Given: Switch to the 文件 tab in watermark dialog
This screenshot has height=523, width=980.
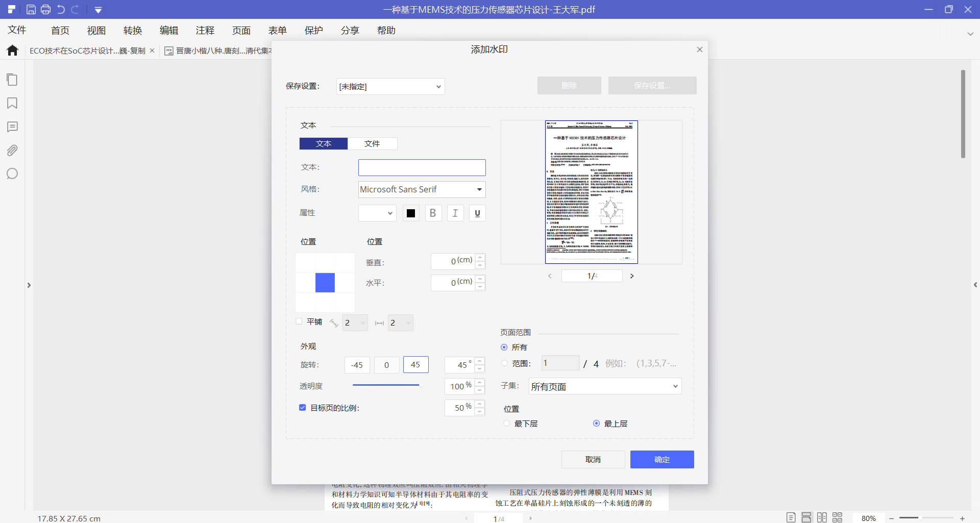Looking at the screenshot, I should tap(372, 143).
